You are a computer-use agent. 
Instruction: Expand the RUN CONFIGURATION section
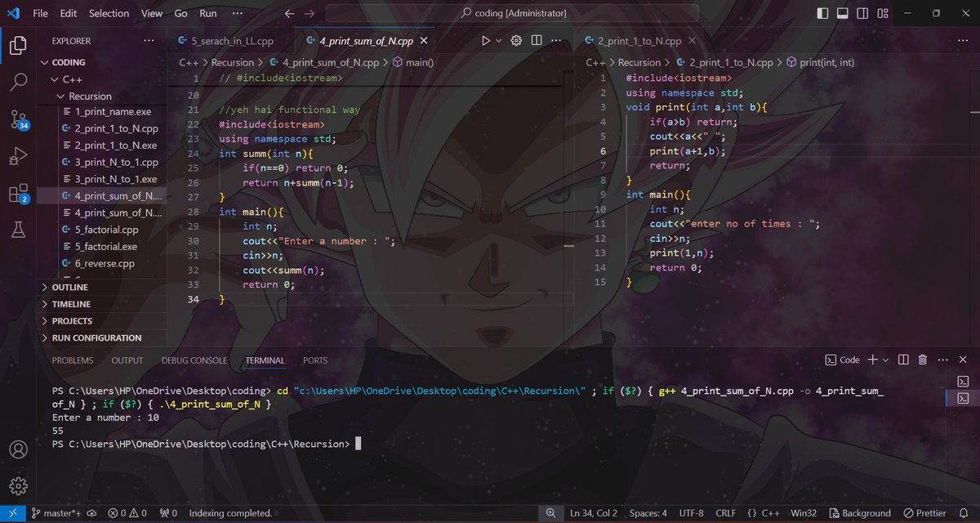(102, 337)
